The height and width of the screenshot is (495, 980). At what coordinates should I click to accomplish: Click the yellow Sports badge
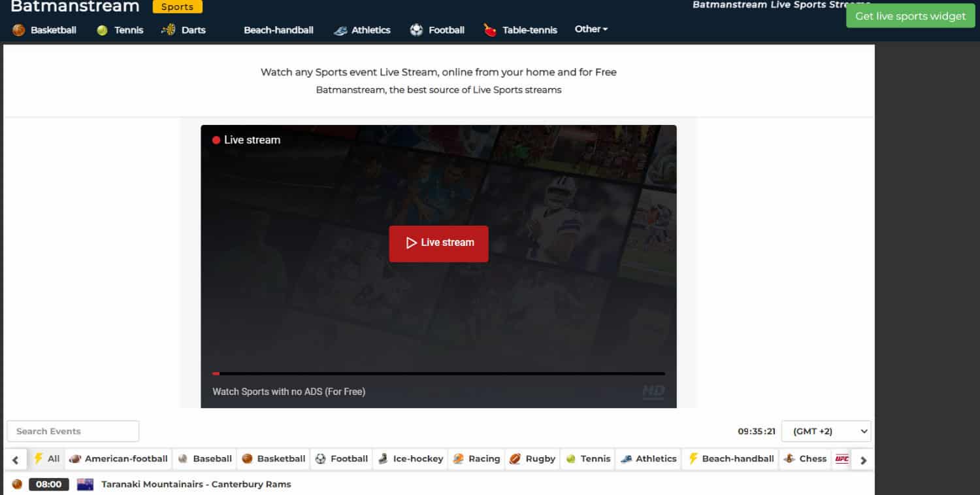pyautogui.click(x=178, y=7)
